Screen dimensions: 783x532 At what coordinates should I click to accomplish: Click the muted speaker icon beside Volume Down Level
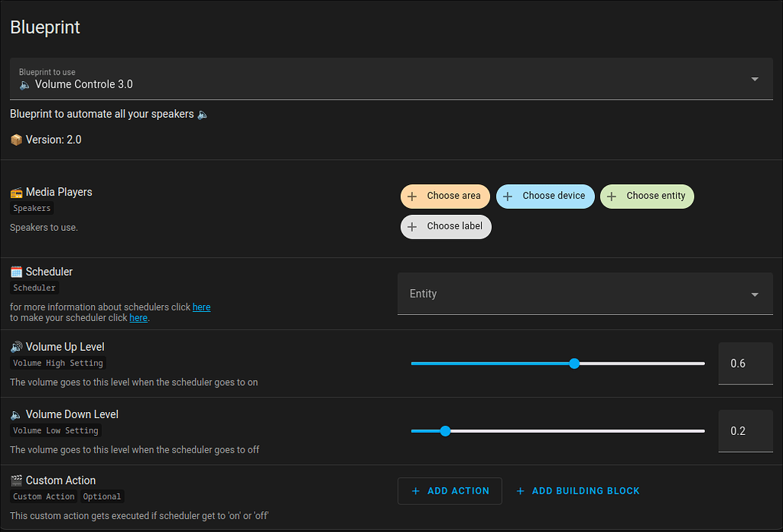coord(15,414)
